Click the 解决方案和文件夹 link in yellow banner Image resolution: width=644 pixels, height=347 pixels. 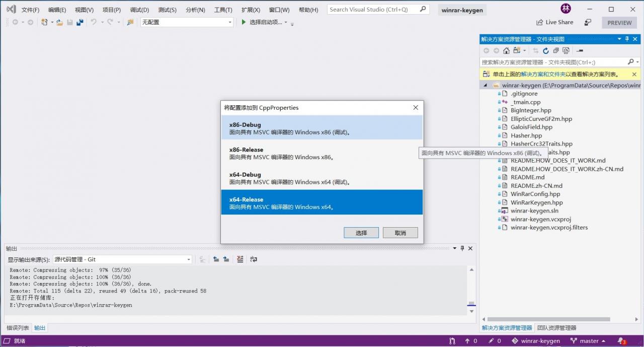(543, 74)
